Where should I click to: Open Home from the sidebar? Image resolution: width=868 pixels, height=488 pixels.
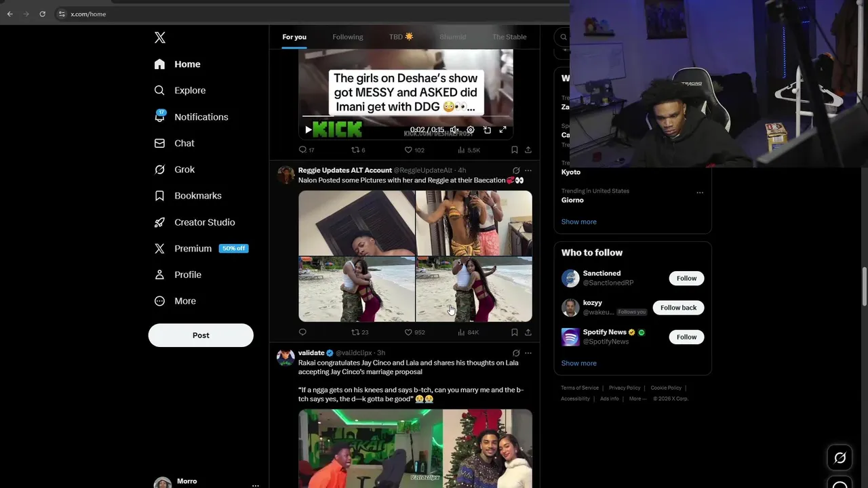point(177,64)
